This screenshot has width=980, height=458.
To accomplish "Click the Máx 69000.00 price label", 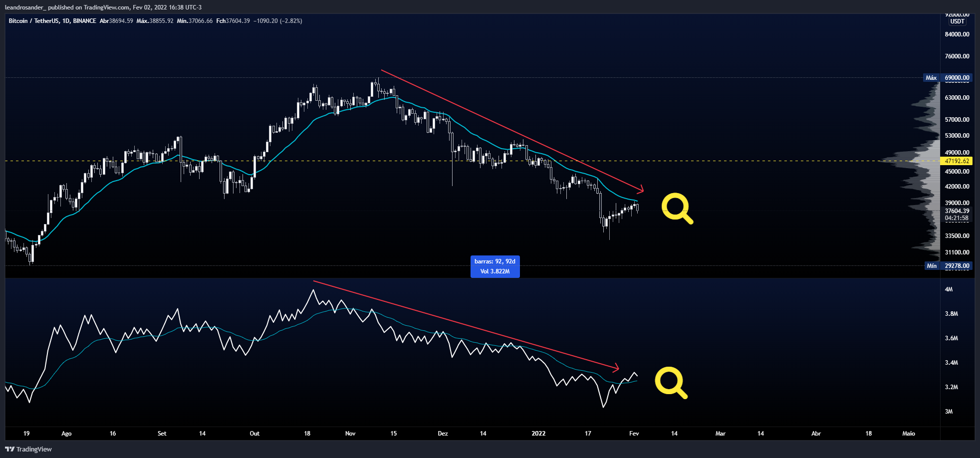I will 948,78.
